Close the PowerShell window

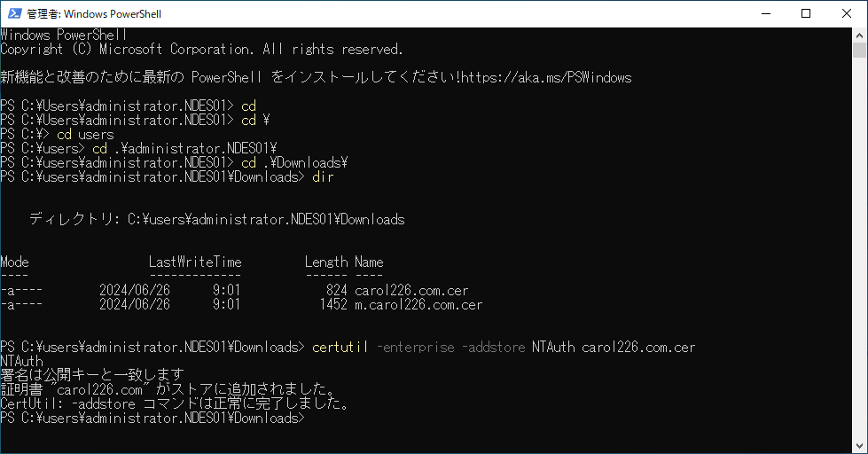[x=847, y=13]
